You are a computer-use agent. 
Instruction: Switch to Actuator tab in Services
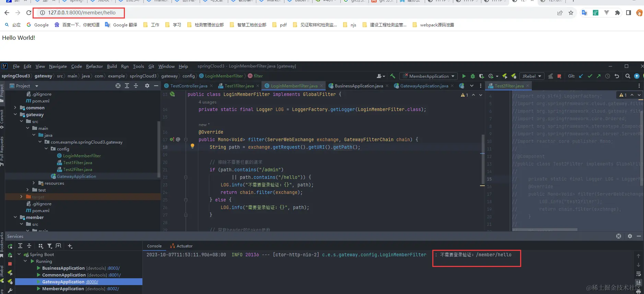pos(181,246)
